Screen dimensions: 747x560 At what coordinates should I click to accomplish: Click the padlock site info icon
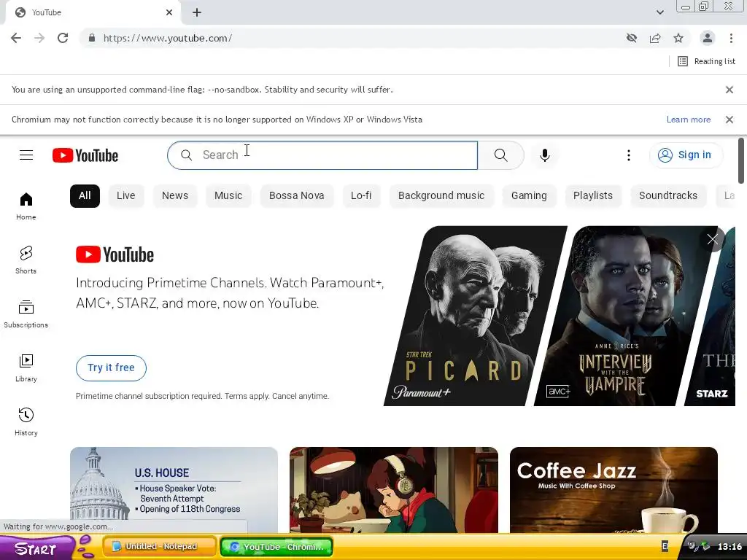(92, 38)
